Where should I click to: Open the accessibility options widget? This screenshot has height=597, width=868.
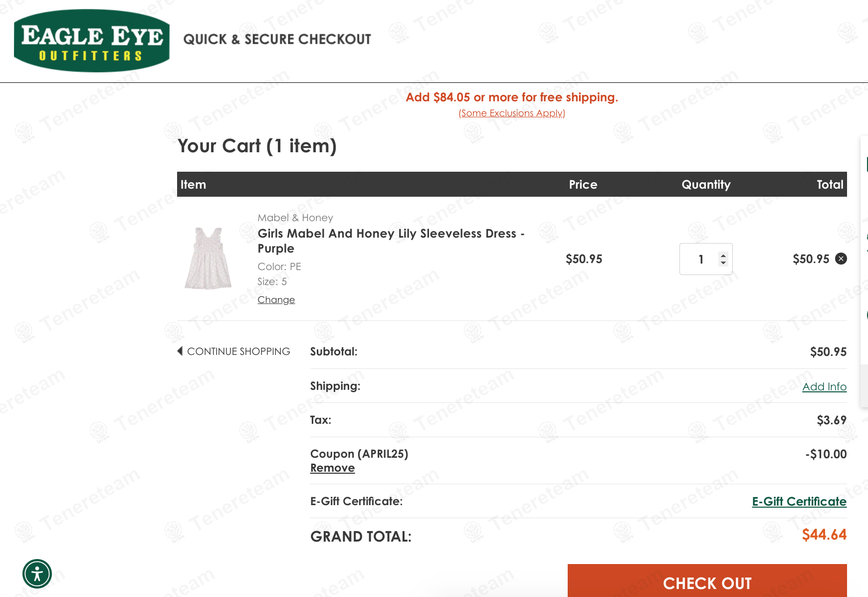click(37, 574)
